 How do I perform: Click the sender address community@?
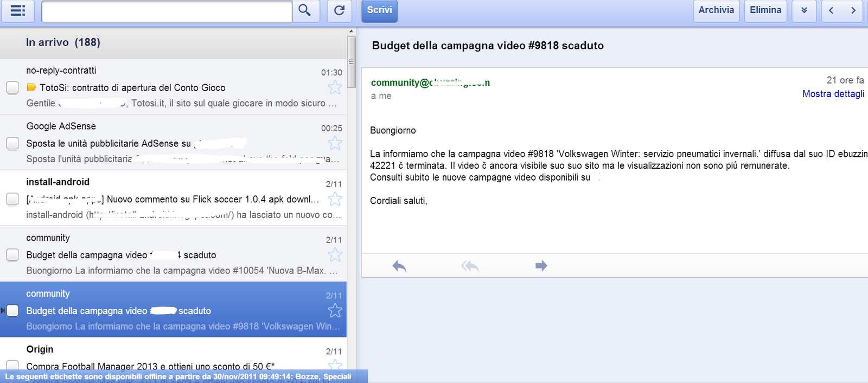point(430,82)
